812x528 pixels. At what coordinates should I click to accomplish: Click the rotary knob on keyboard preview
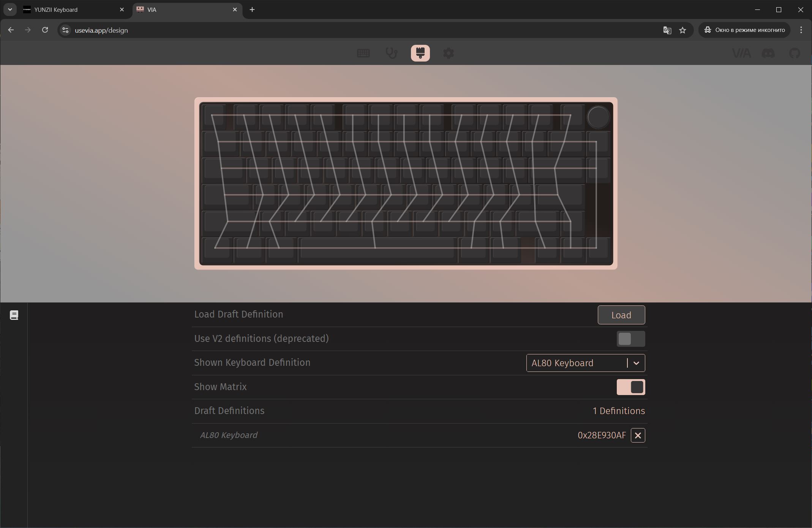point(598,117)
